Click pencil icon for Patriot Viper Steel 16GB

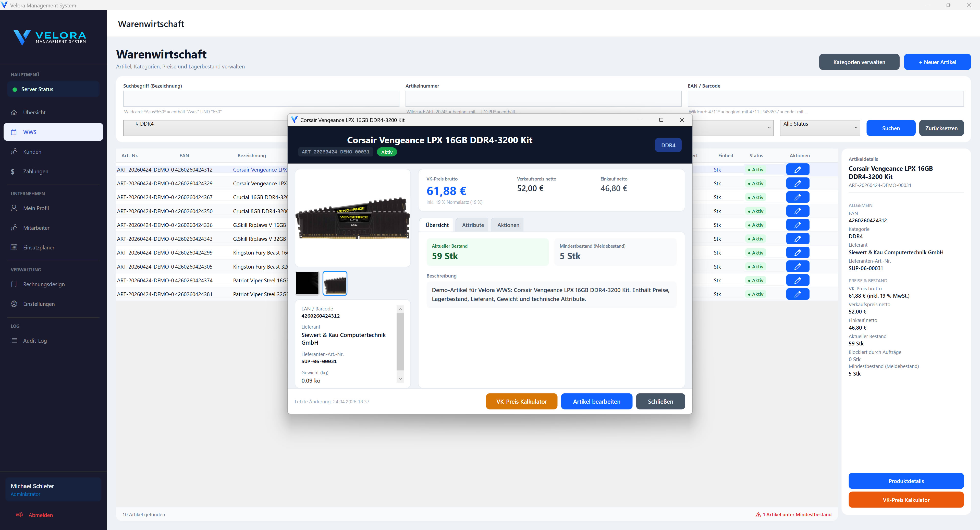click(x=798, y=280)
